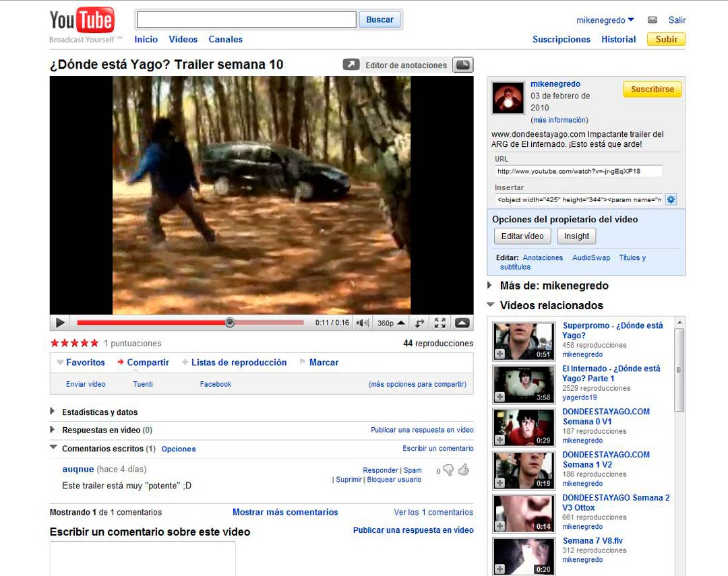Screen dimensions: 728x576
Task: Click the yellow 'Suscribirse' button
Action: (652, 89)
